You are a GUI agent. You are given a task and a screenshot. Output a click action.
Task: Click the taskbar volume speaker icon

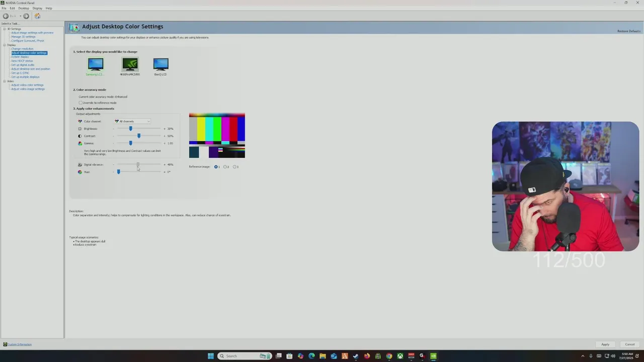[x=613, y=356]
